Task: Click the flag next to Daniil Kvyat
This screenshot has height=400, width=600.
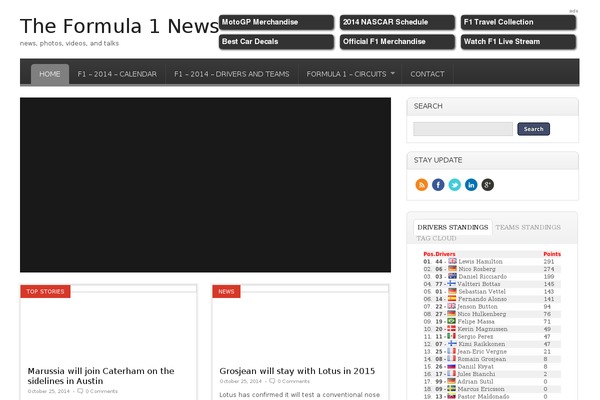Action: pos(452,366)
